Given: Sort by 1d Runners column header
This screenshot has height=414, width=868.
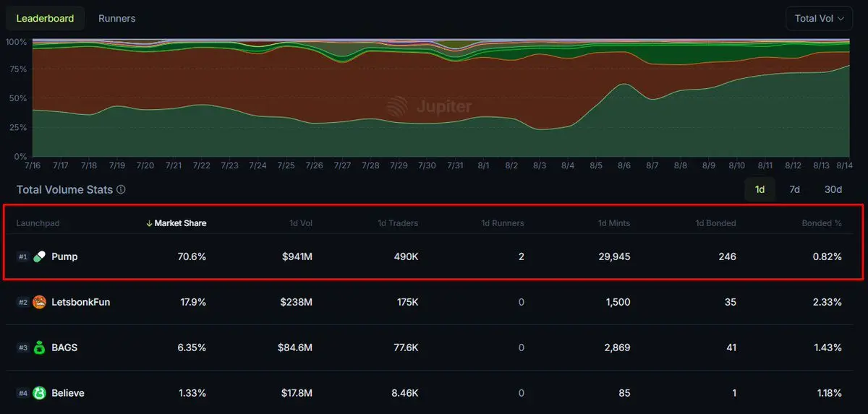Looking at the screenshot, I should point(503,223).
